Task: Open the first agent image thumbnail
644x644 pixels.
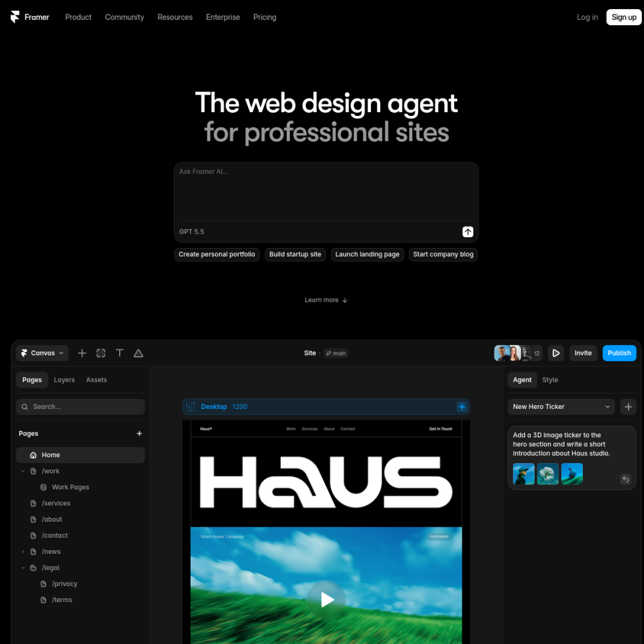Action: pos(523,474)
